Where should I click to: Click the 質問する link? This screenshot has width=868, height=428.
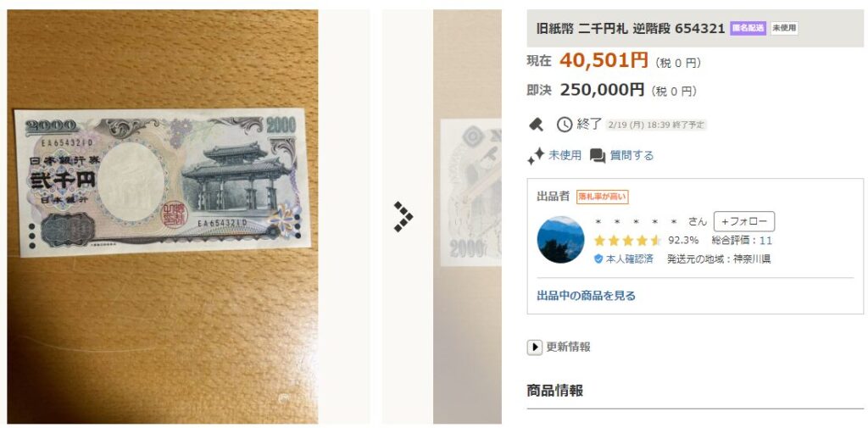click(632, 156)
